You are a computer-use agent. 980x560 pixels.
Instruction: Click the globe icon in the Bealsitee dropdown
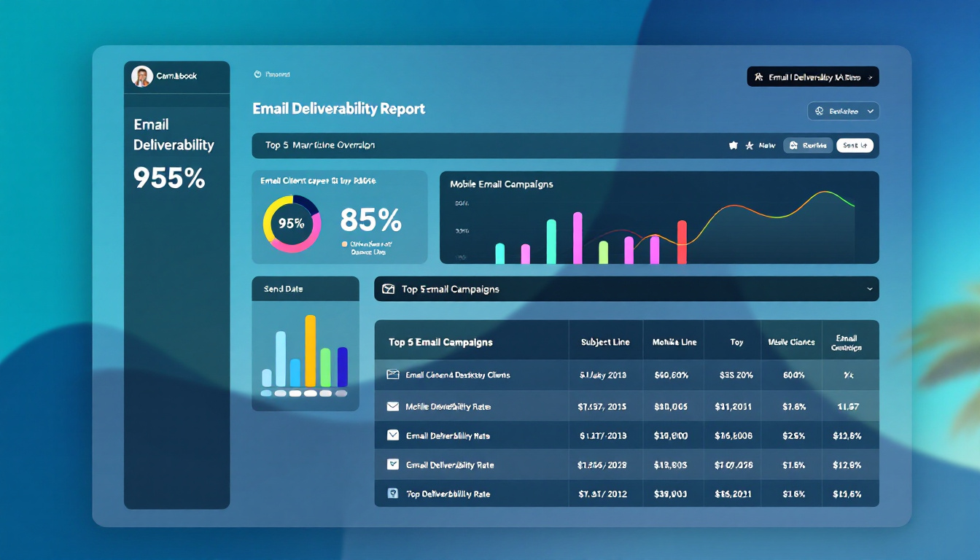(819, 112)
